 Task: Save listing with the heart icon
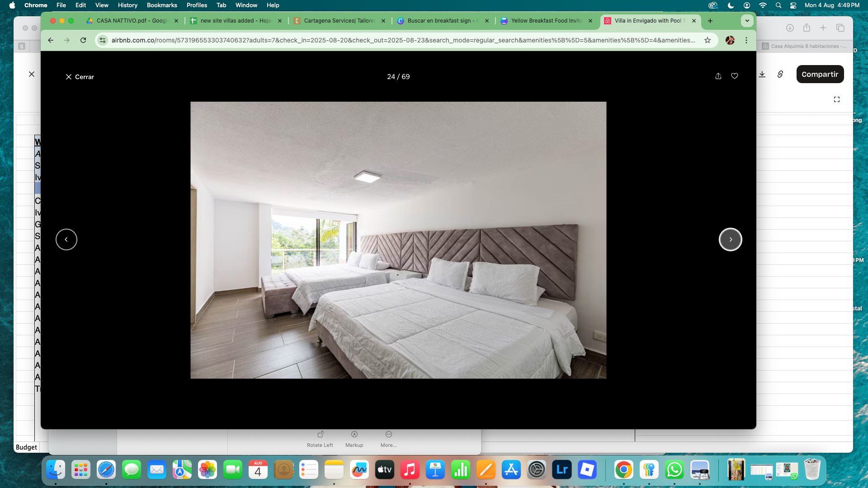(x=735, y=76)
